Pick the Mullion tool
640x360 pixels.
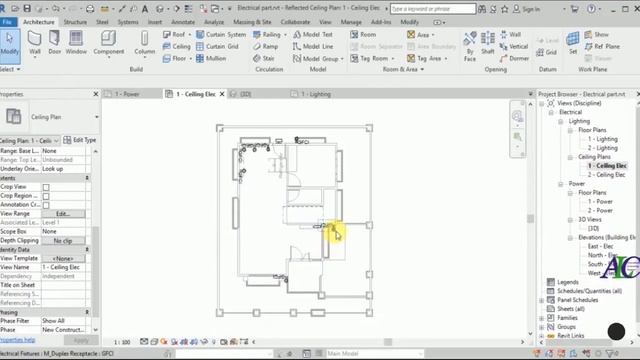pos(211,58)
